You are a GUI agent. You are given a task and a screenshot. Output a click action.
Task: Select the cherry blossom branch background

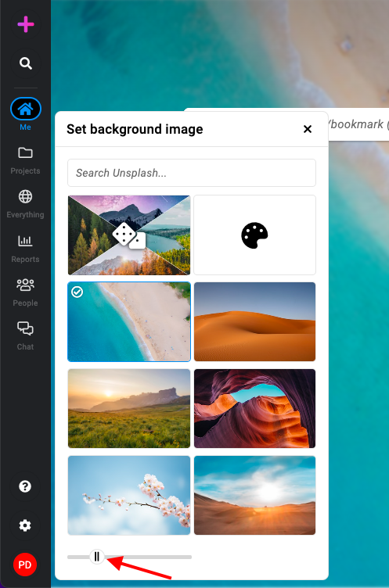click(129, 496)
